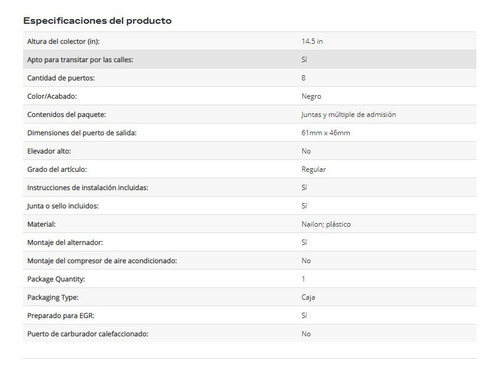Screen dimensions: 500x376
Task: Select the highlighted Apto para transitar row
Action: [250, 60]
